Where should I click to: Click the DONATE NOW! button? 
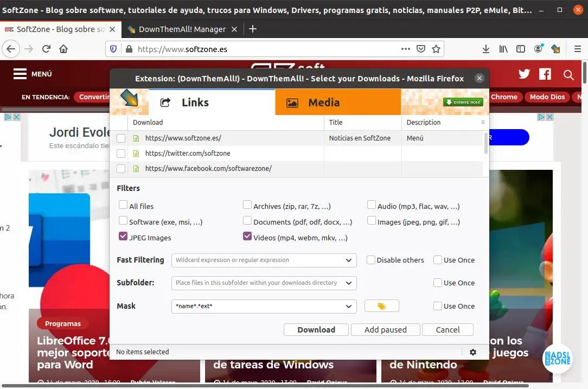[x=463, y=102]
